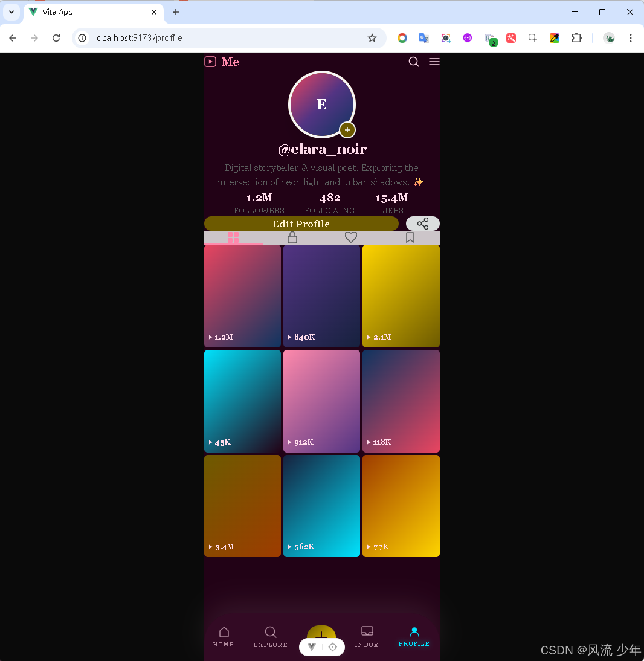The image size is (644, 661).
Task: Click the 15.4M Likes stat
Action: click(391, 203)
